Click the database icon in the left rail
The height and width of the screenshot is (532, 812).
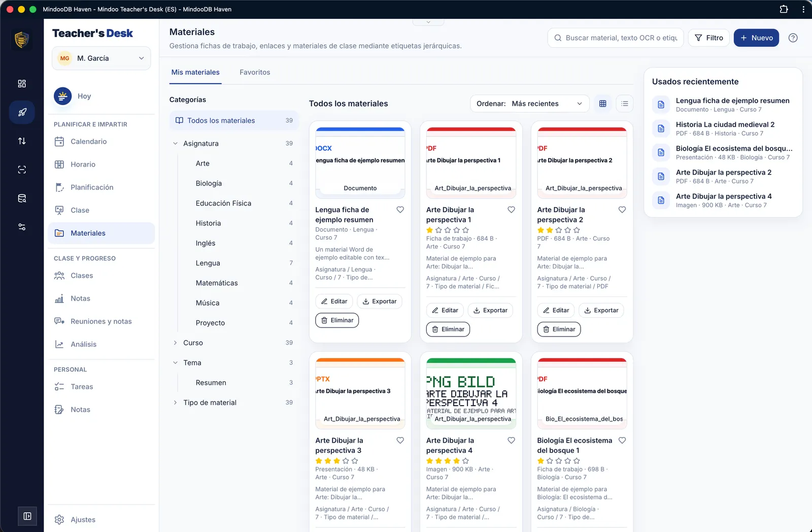[x=22, y=198]
